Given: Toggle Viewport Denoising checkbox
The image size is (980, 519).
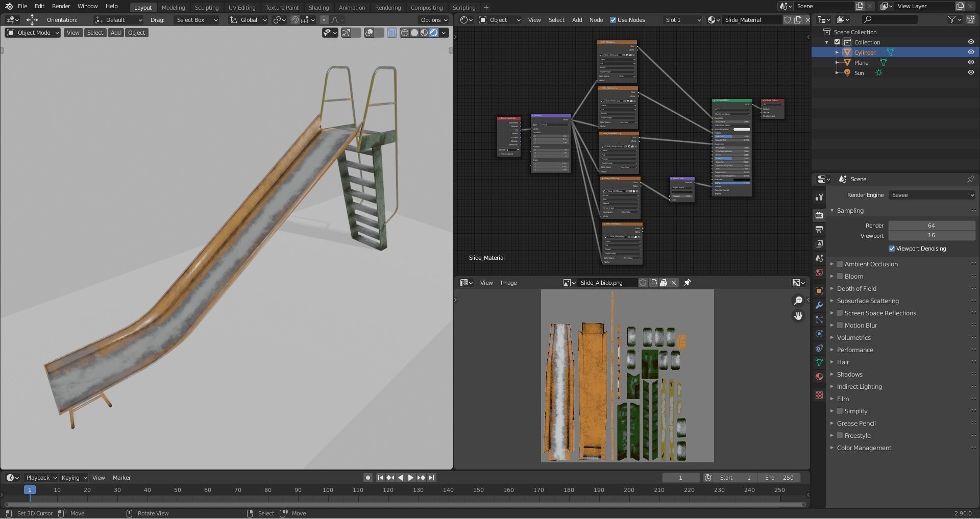Looking at the screenshot, I should [x=892, y=249].
